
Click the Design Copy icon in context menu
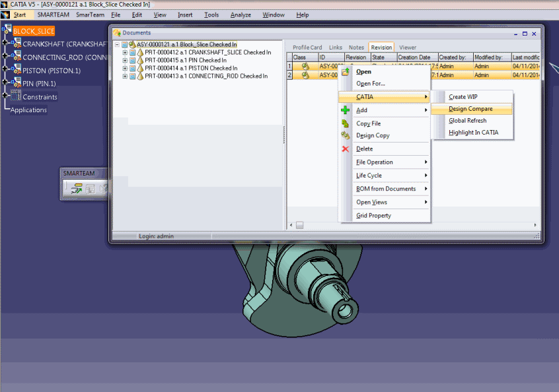345,135
